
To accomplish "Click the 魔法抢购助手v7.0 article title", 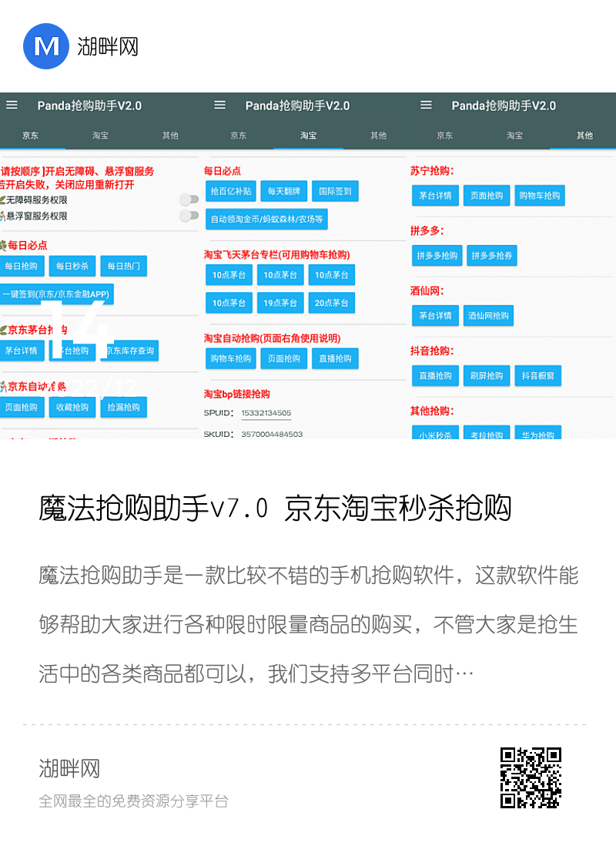I will [x=275, y=508].
